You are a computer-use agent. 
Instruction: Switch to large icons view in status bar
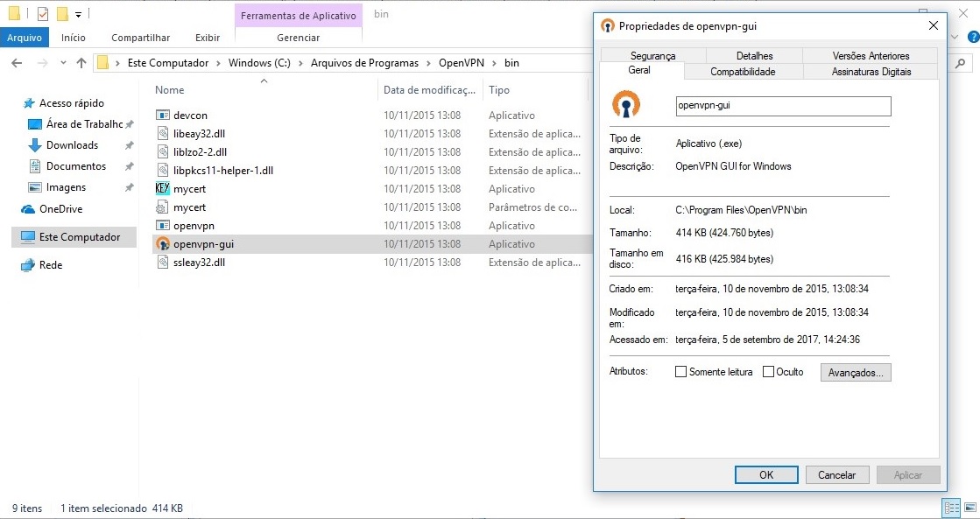pos(969,508)
